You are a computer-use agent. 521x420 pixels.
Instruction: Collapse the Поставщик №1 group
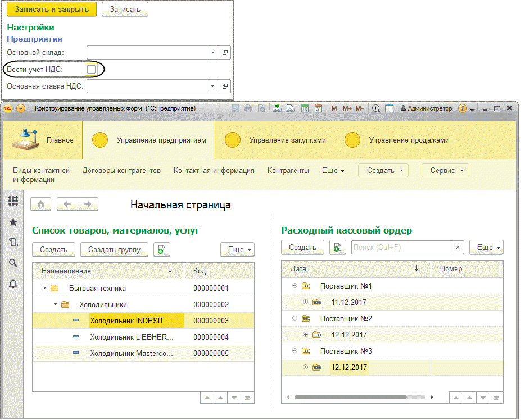click(295, 286)
